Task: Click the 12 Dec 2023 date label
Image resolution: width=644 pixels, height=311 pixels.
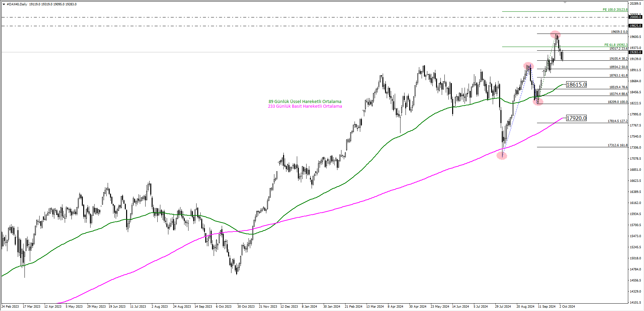Action: 289,307
